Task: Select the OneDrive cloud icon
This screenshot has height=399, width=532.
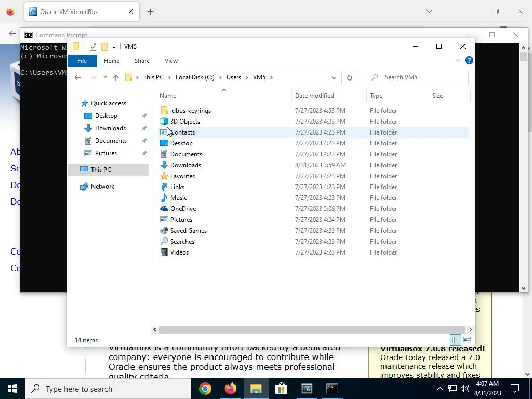Action: [164, 209]
